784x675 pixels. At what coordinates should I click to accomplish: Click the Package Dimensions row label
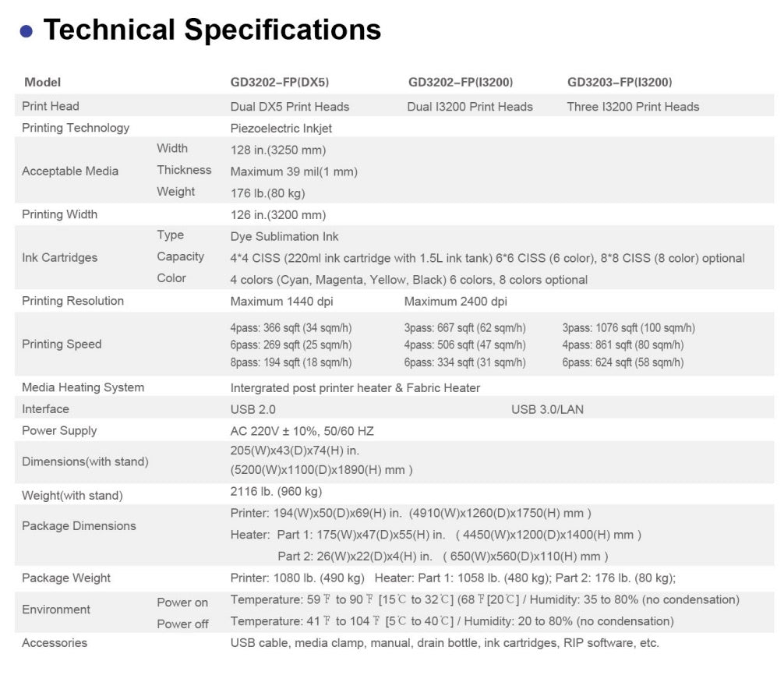79,526
